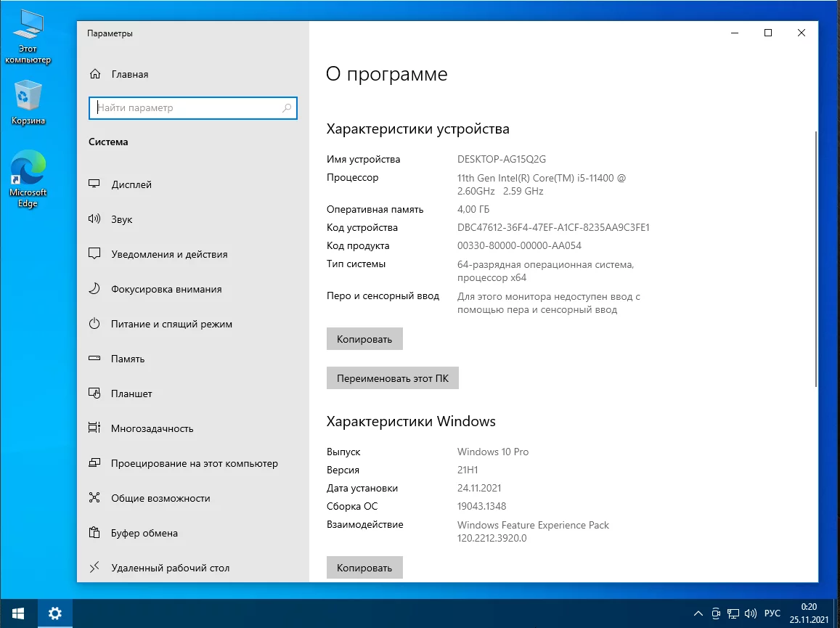840x628 pixels.
Task: Open Питание и спящий режим page
Action: coord(171,324)
